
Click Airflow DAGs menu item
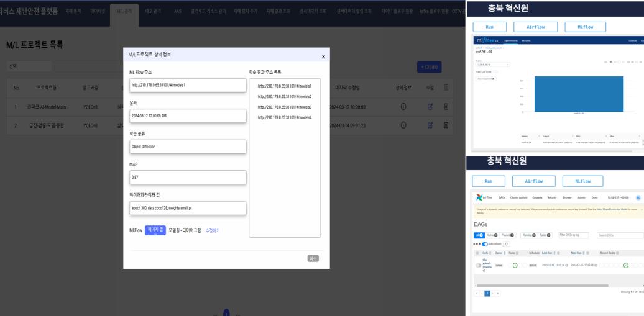point(502,198)
